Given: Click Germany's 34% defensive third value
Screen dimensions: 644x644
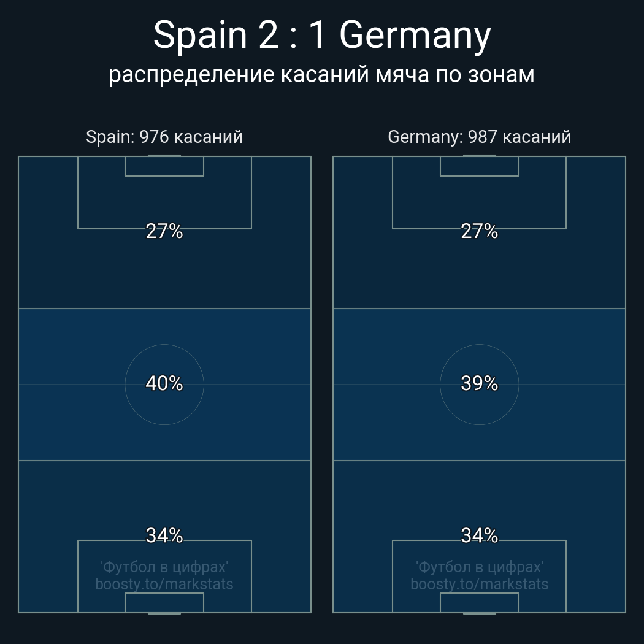Looking at the screenshot, I should click(x=479, y=535).
